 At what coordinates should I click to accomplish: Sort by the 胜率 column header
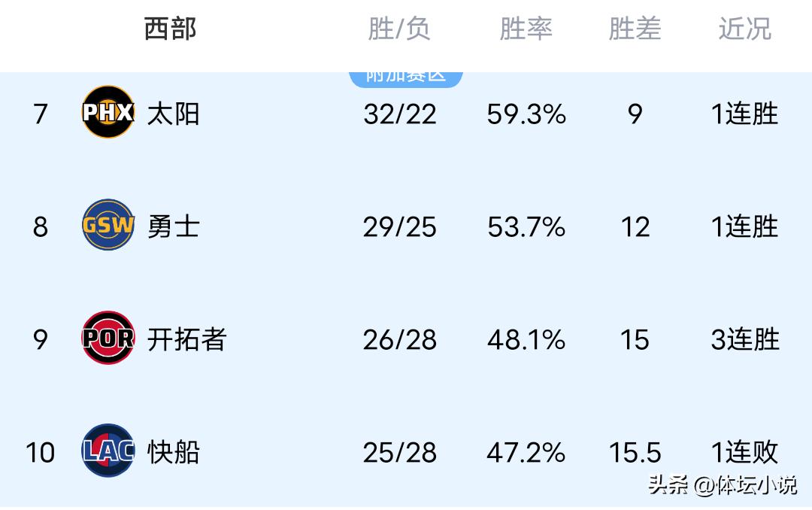tap(526, 29)
